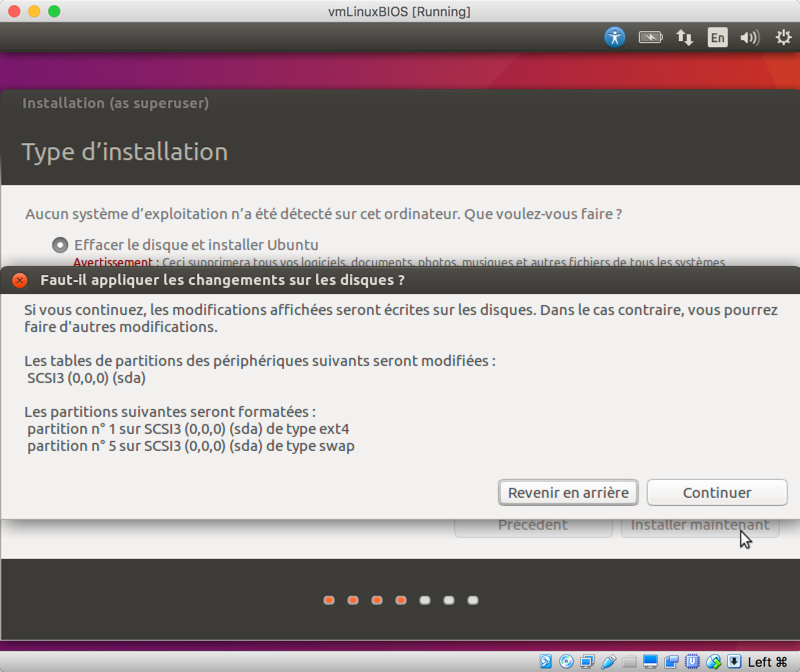Click the VirtualBox CPU virtualization chip icon
Image resolution: width=800 pixels, height=672 pixels.
point(692,662)
